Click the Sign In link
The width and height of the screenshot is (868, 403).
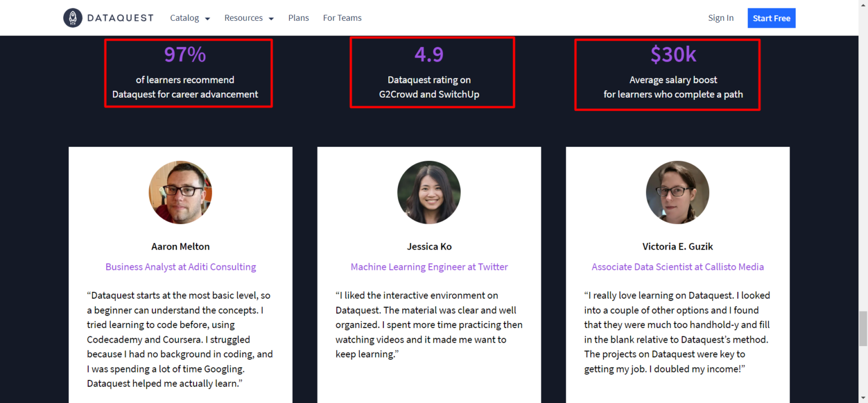(721, 17)
